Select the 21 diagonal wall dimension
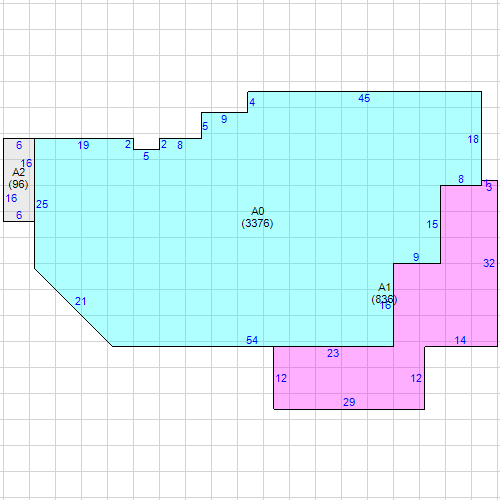The width and height of the screenshot is (500, 500). pyautogui.click(x=80, y=301)
